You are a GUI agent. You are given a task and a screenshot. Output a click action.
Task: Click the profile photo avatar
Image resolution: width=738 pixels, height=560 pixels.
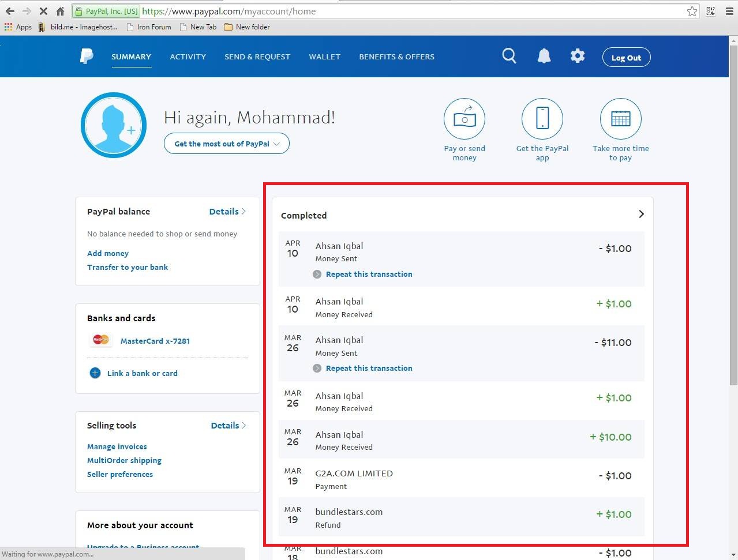114,125
